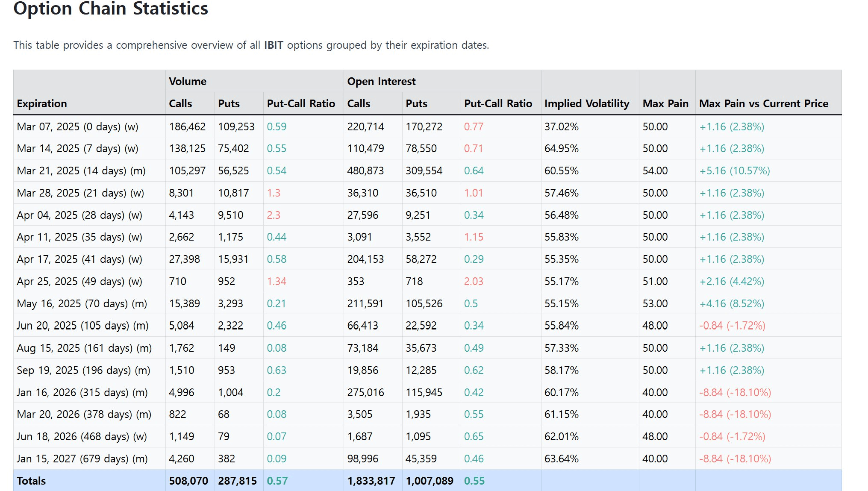Image resolution: width=868 pixels, height=491 pixels.
Task: Select the Apr 25, 2025 (49 days) expiration
Action: point(79,281)
